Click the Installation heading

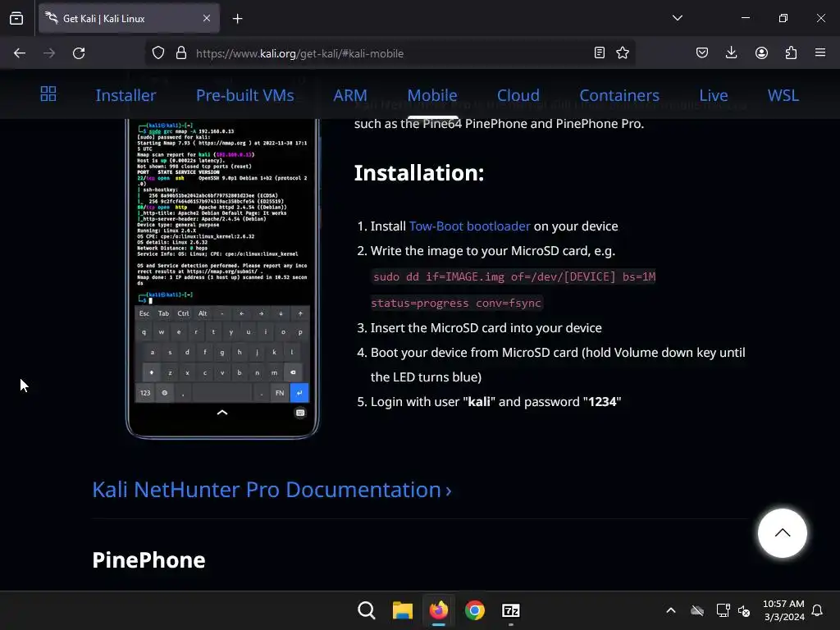pyautogui.click(x=419, y=172)
